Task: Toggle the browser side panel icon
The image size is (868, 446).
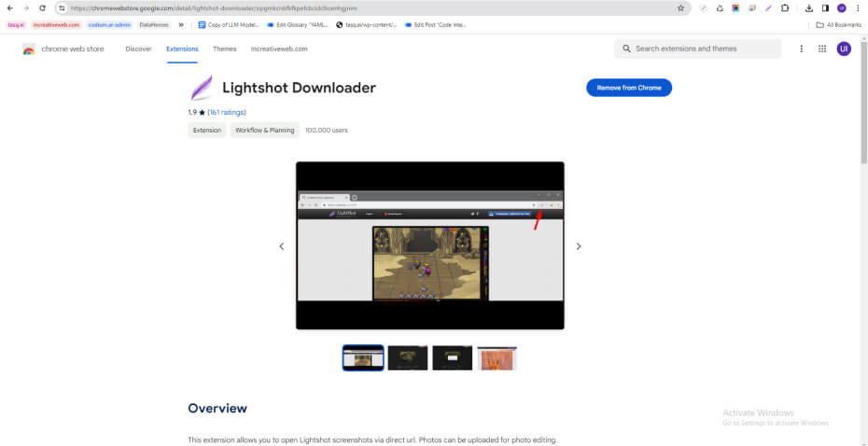Action: pos(825,8)
